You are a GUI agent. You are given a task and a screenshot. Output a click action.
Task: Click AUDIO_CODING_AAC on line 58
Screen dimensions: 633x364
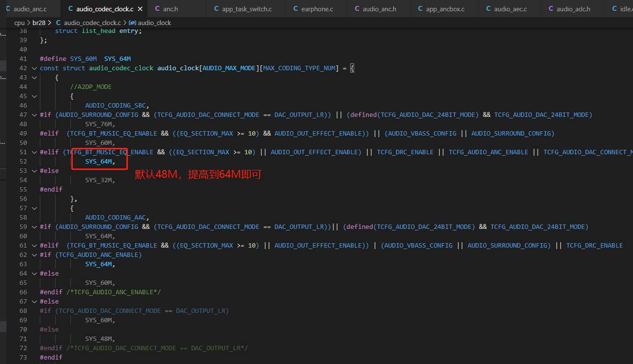[x=116, y=218]
